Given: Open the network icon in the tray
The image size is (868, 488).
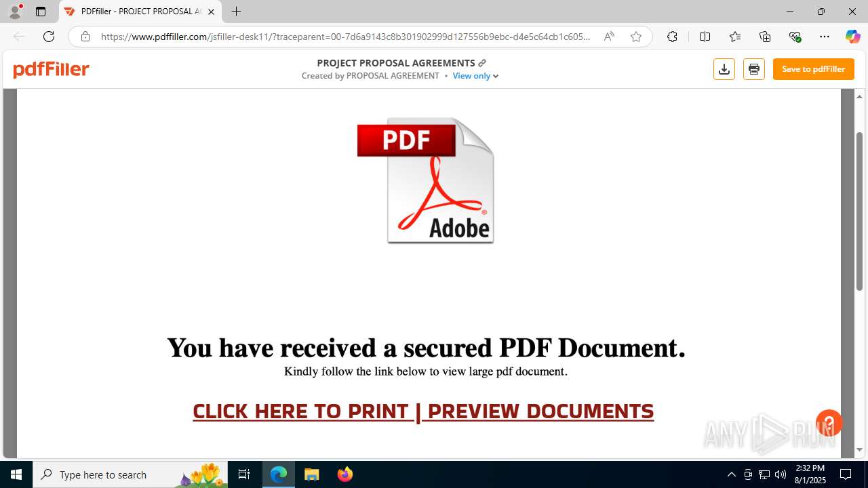Looking at the screenshot, I should tap(764, 474).
